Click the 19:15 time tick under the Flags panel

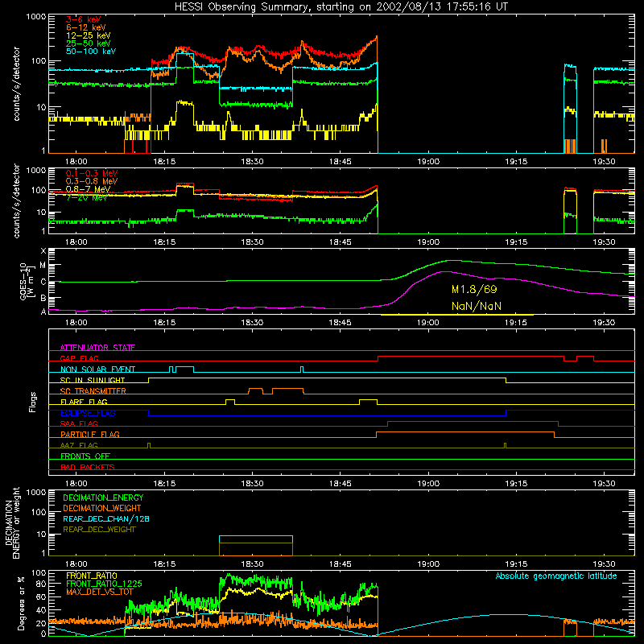pos(516,484)
